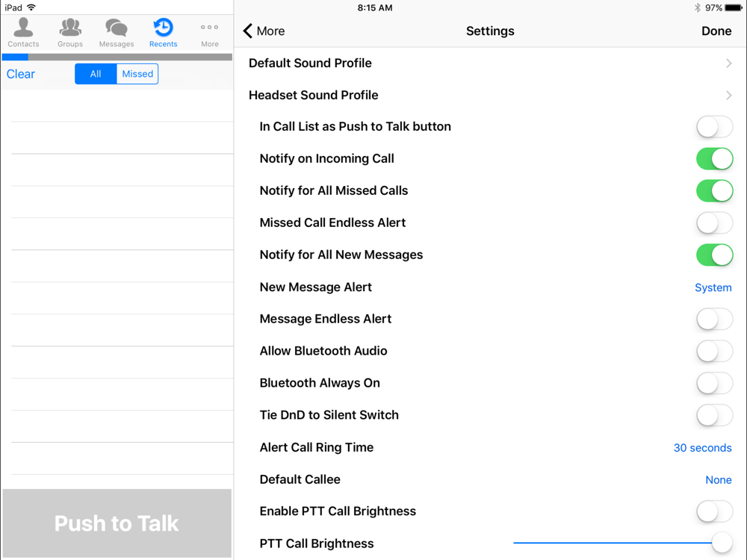
Task: Click the PTT Call Brightness slider handle
Action: pos(722,543)
